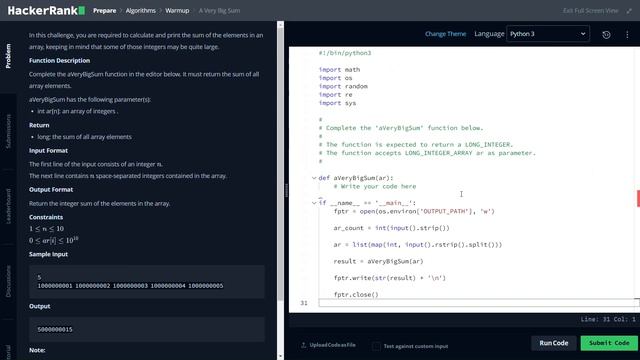
Task: Click Exit Full Screen View
Action: (590, 11)
